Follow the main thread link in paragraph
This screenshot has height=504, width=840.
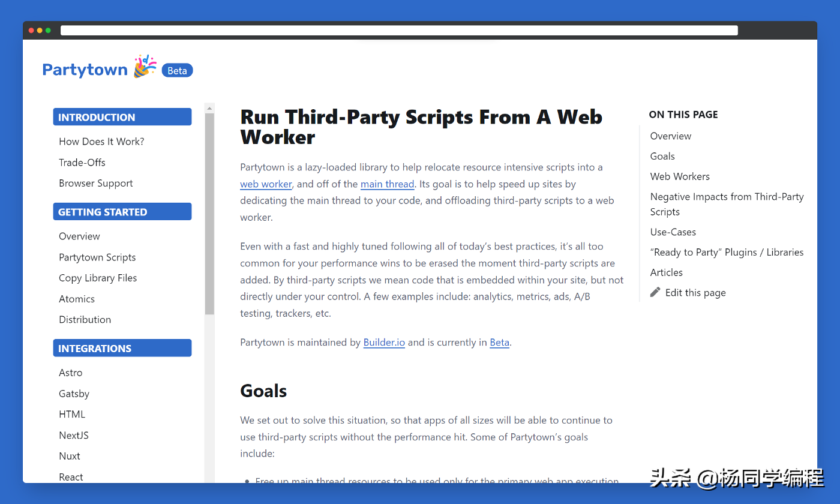pos(387,184)
